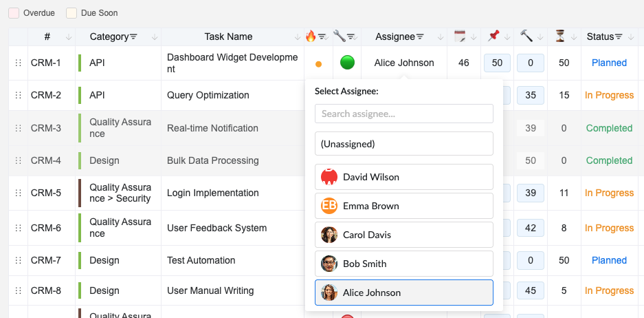Open the Status column filter icon
This screenshot has height=318, width=644.
(619, 37)
